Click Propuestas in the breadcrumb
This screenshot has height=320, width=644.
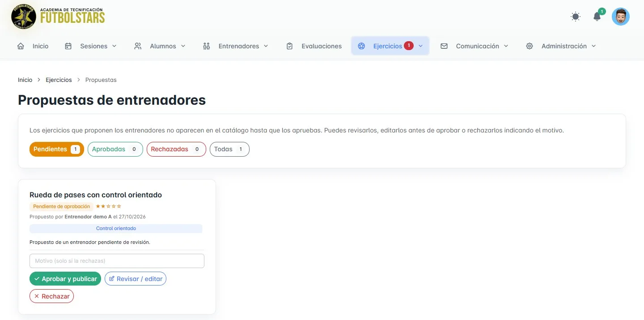[x=101, y=80]
